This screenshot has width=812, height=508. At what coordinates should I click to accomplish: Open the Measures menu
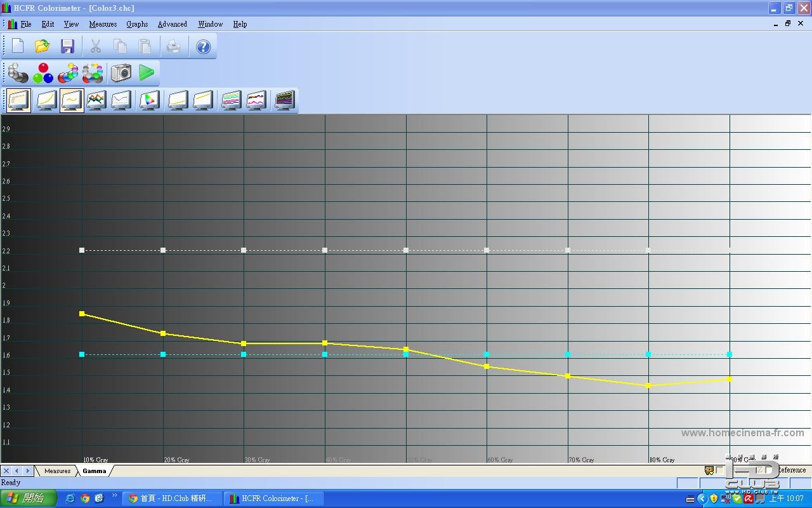(x=103, y=24)
